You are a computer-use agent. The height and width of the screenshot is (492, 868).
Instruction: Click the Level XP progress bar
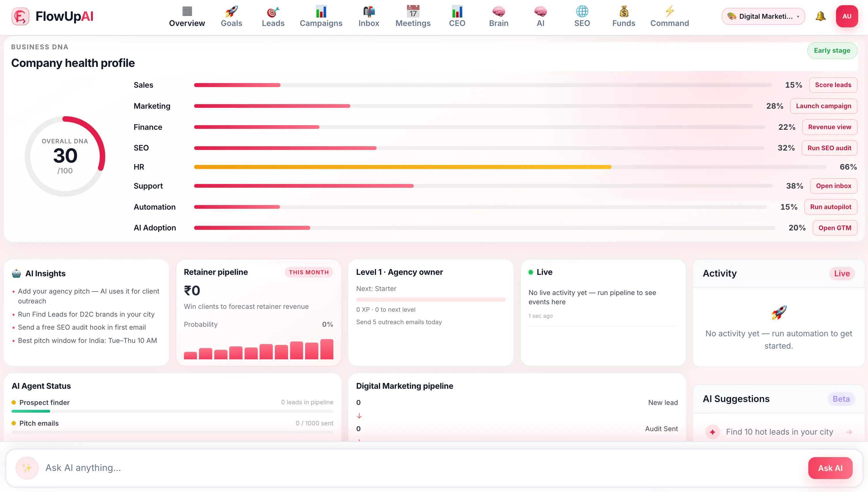pyautogui.click(x=431, y=299)
